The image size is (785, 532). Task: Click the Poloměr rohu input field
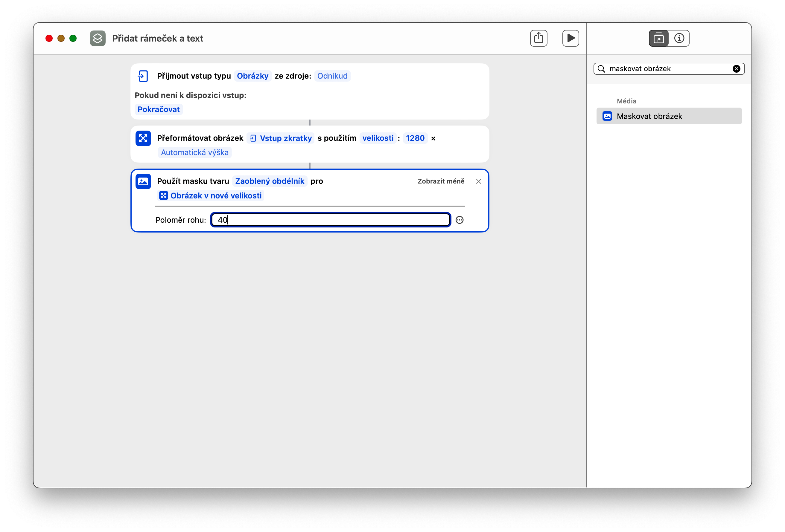330,220
